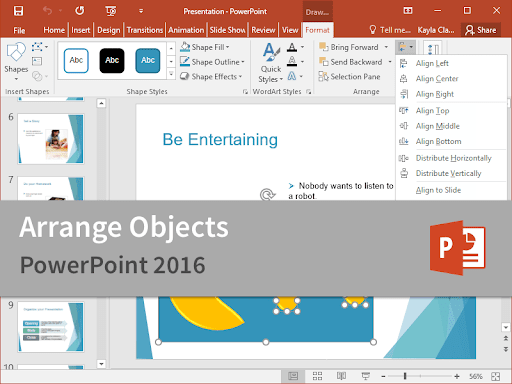512x384 pixels.
Task: Switch to Slide Sorter view icon
Action: (317, 376)
